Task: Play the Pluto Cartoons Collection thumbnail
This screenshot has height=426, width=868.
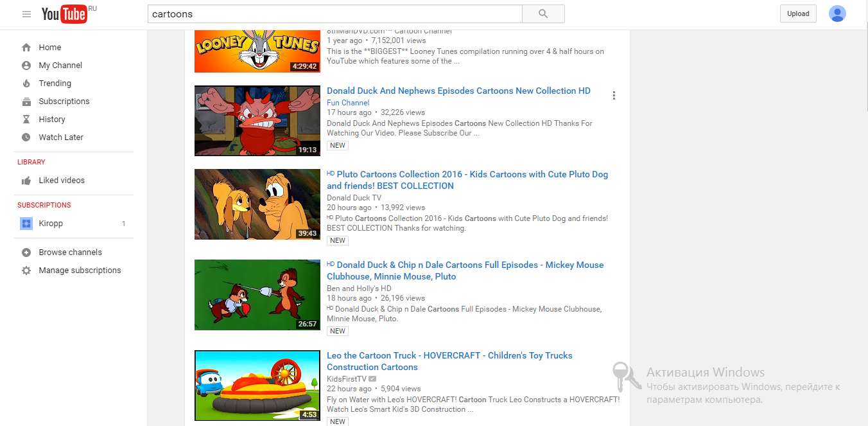Action: (x=257, y=204)
